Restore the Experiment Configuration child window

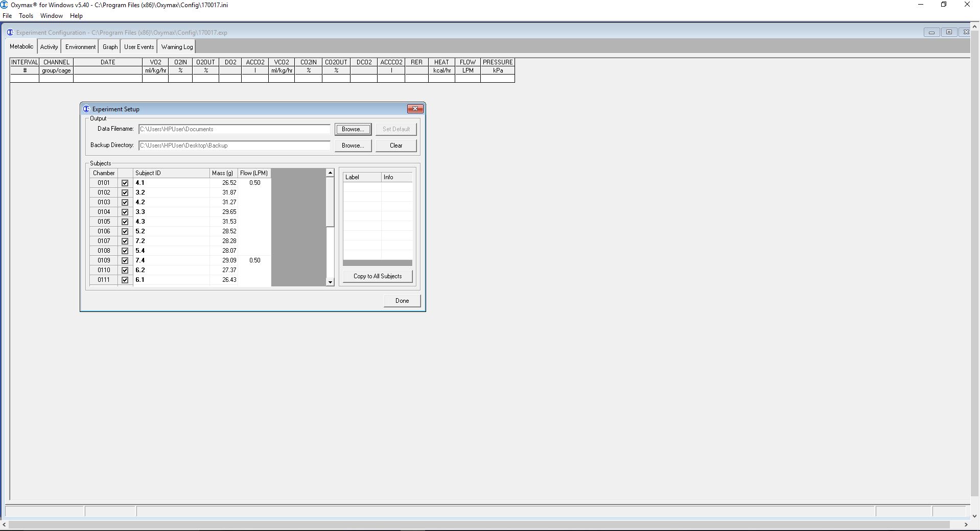tap(949, 32)
